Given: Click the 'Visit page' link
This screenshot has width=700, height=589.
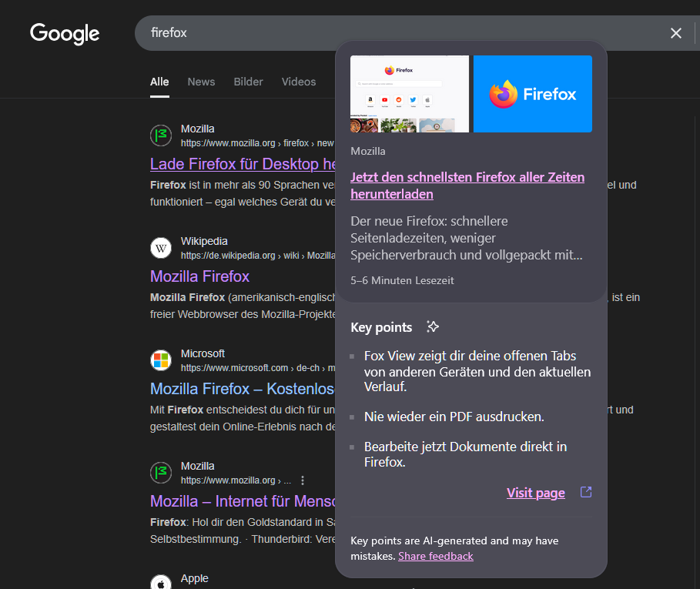Looking at the screenshot, I should click(536, 493).
